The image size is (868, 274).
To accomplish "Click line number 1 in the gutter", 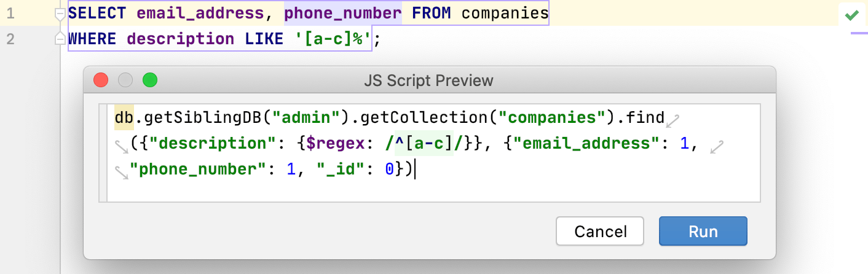I will click(x=10, y=14).
